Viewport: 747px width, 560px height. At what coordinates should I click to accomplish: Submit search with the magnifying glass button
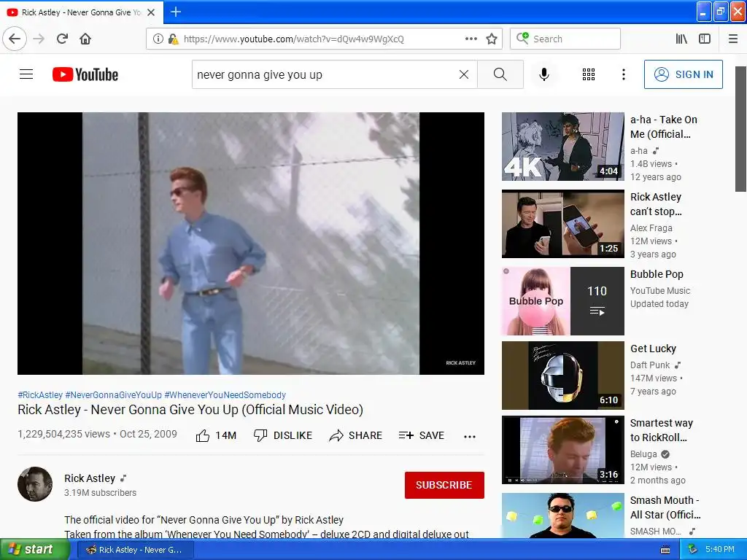500,74
